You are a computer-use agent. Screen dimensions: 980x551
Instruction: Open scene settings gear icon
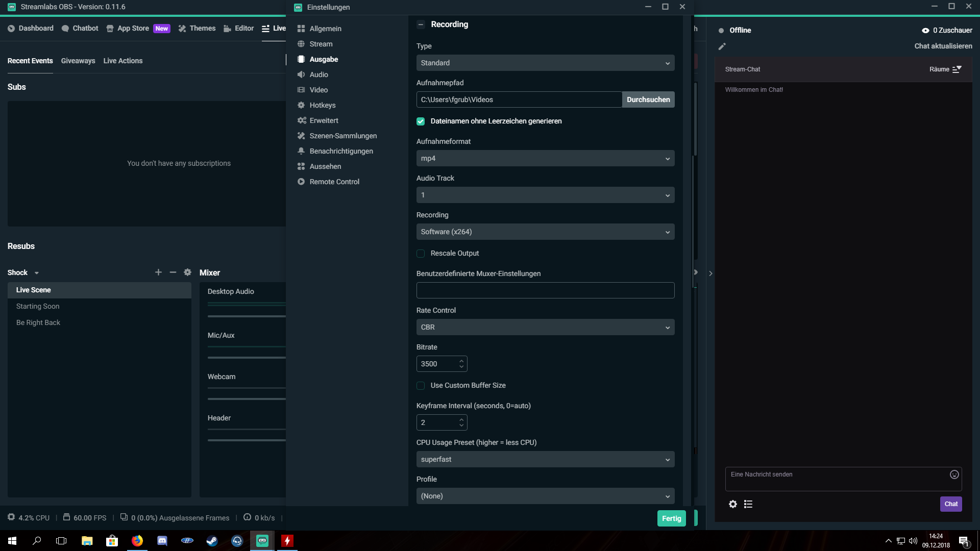tap(187, 272)
